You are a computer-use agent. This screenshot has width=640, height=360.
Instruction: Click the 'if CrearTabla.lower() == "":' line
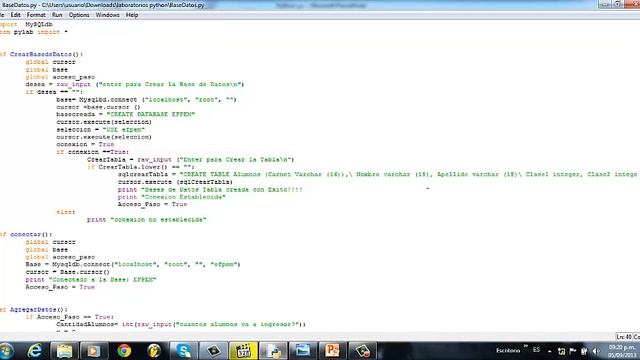[141, 167]
